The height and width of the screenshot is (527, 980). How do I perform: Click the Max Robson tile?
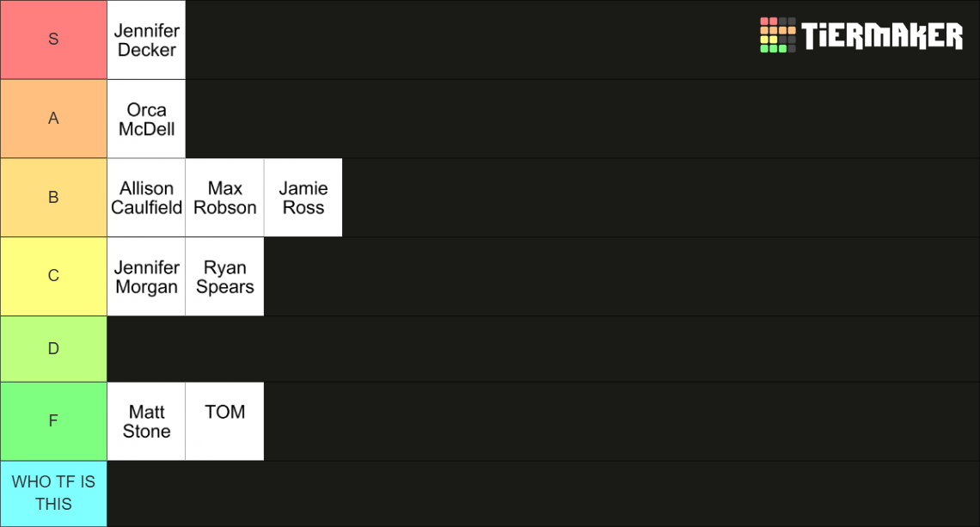tap(225, 198)
